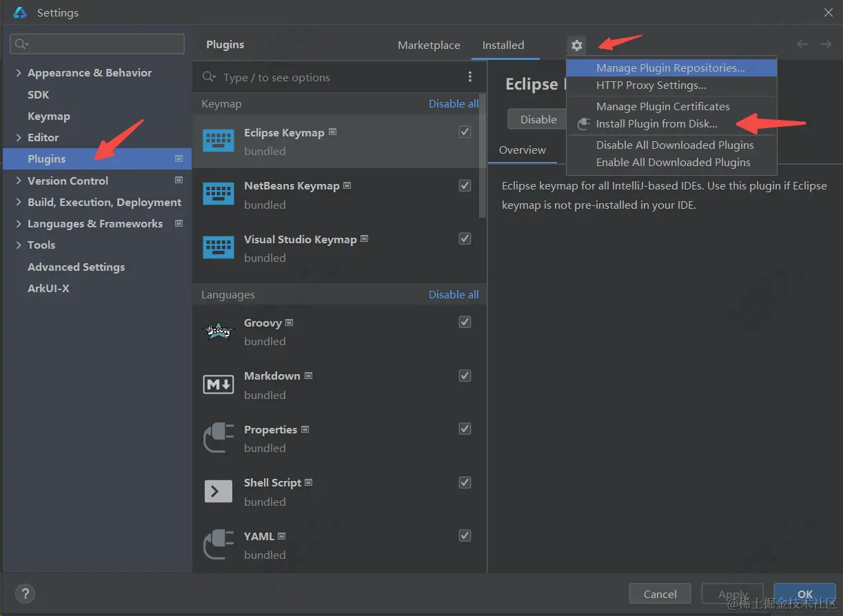The width and height of the screenshot is (843, 616).
Task: Click the Properties plugin plug icon
Action: 219,438
